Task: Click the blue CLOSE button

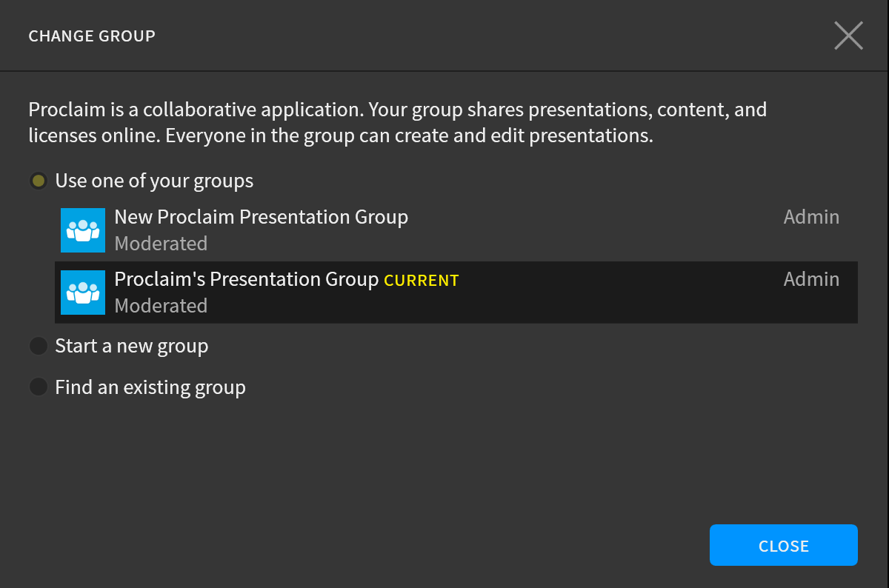Action: pos(783,546)
